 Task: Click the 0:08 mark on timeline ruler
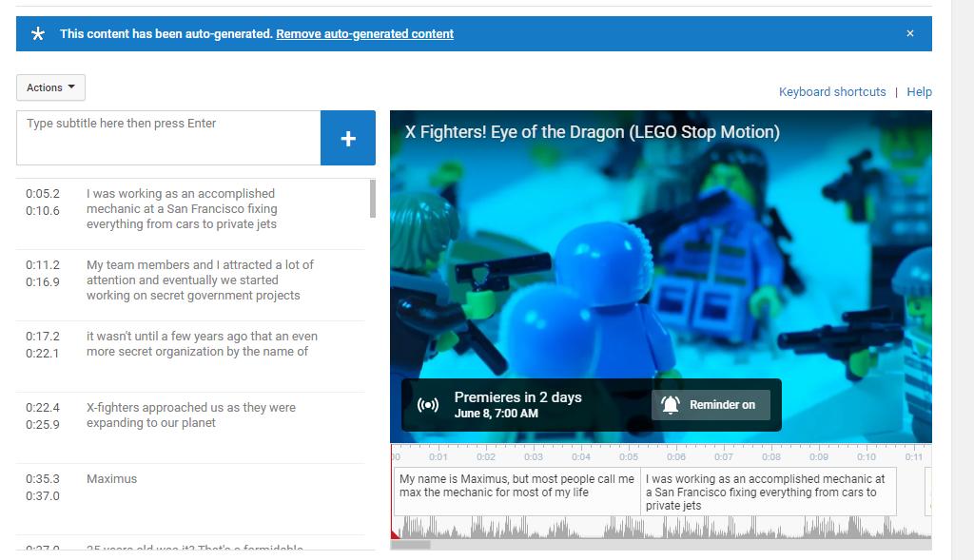[771, 456]
